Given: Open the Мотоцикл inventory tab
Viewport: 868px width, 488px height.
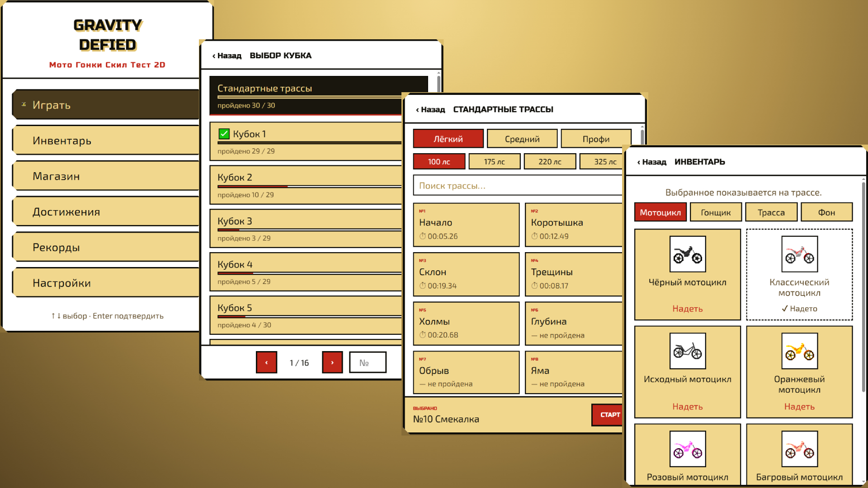Looking at the screenshot, I should 660,212.
